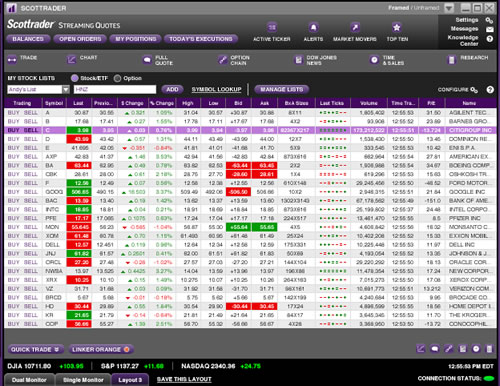
Task: Click the Scottrader logo in title bar
Action: 11,8
